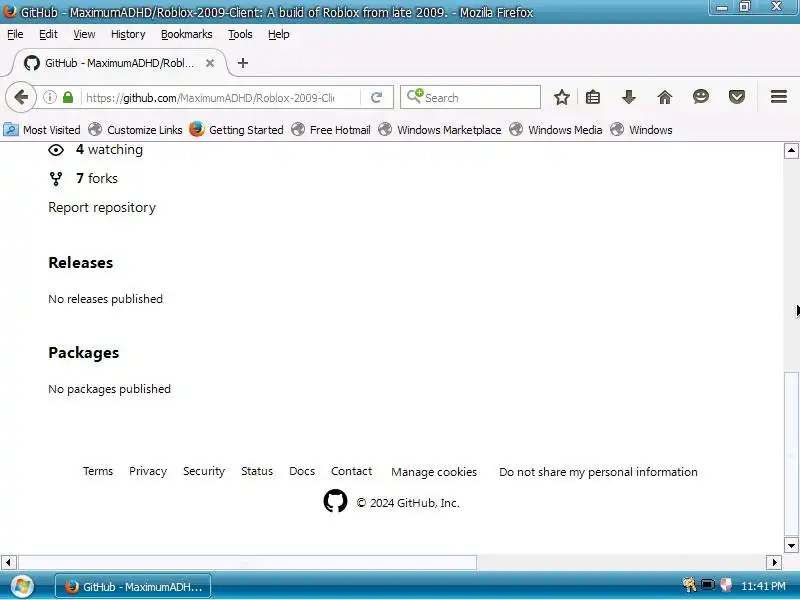Open the Windows bookmark
This screenshot has height=600, width=800.
point(641,130)
